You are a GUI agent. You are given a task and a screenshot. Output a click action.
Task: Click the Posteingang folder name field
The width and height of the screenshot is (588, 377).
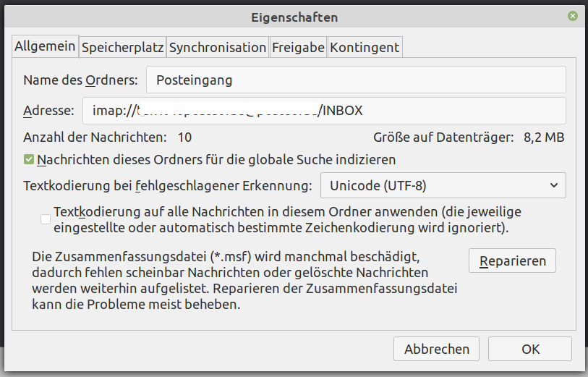coord(356,80)
